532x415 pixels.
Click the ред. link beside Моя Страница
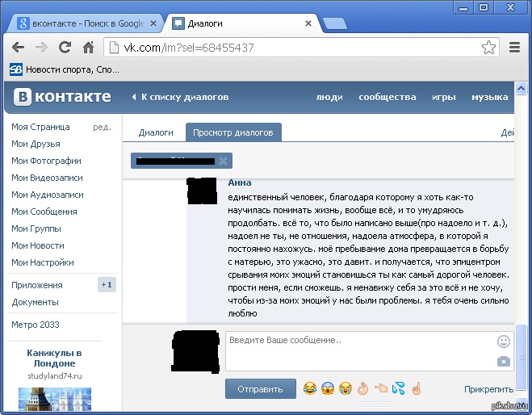[102, 127]
